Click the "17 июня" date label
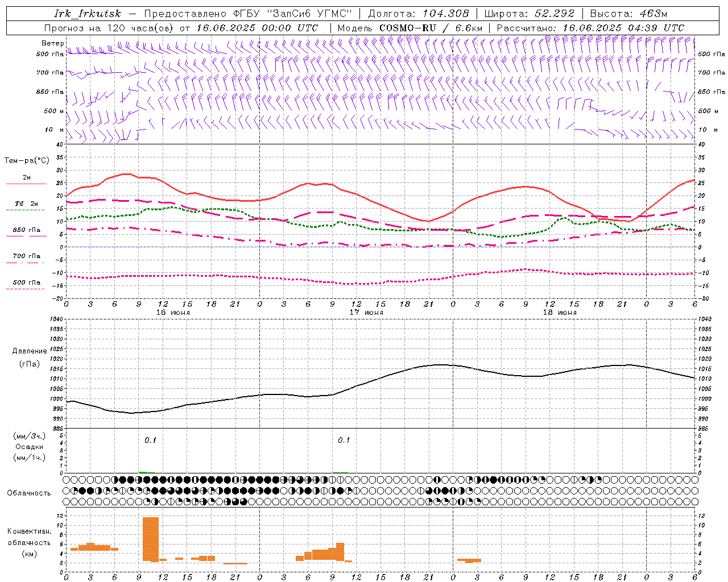The width and height of the screenshot is (728, 582). [366, 313]
